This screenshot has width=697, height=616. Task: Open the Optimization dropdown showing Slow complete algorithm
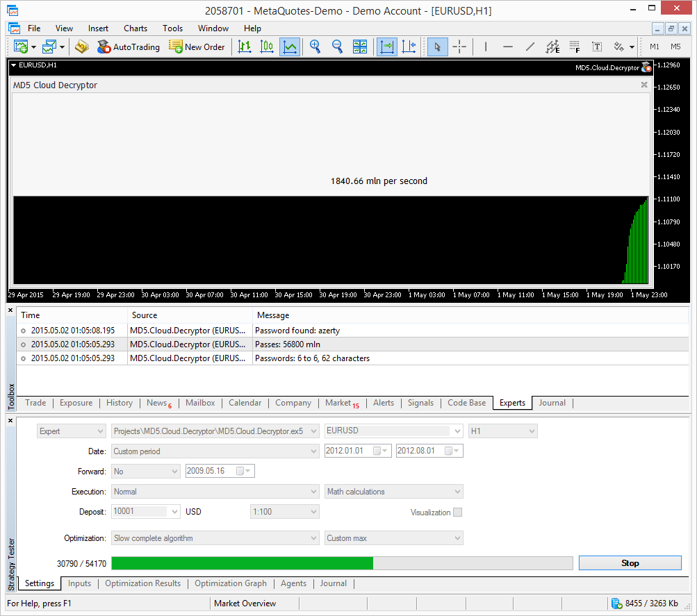311,538
